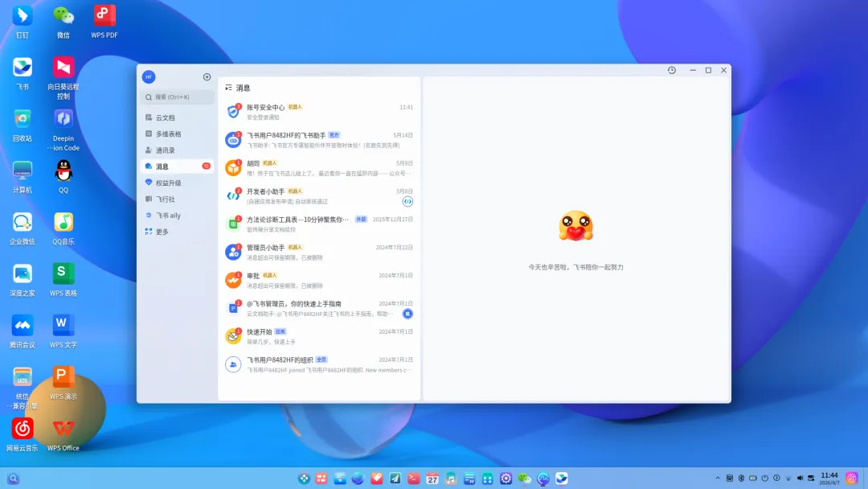The width and height of the screenshot is (868, 489).
Task: Open the launcher icon in the dock
Action: 303,479
